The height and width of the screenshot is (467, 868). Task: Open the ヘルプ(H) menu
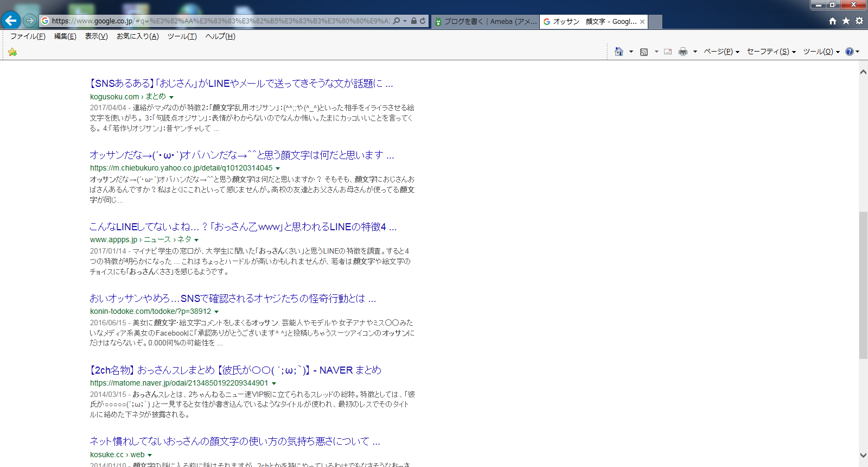pos(220,36)
